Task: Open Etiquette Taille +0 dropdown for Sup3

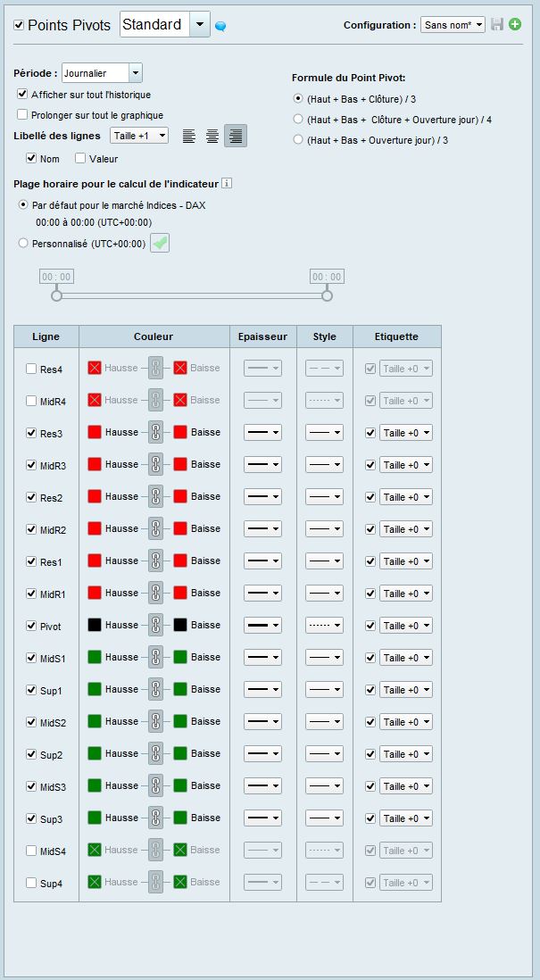Action: pyautogui.click(x=405, y=818)
